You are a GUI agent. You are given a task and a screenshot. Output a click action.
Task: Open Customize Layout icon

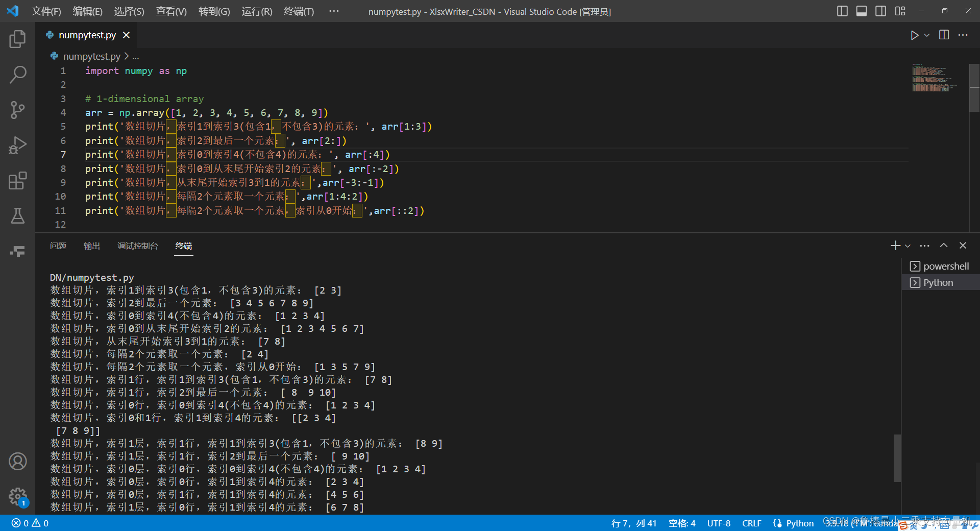(900, 11)
